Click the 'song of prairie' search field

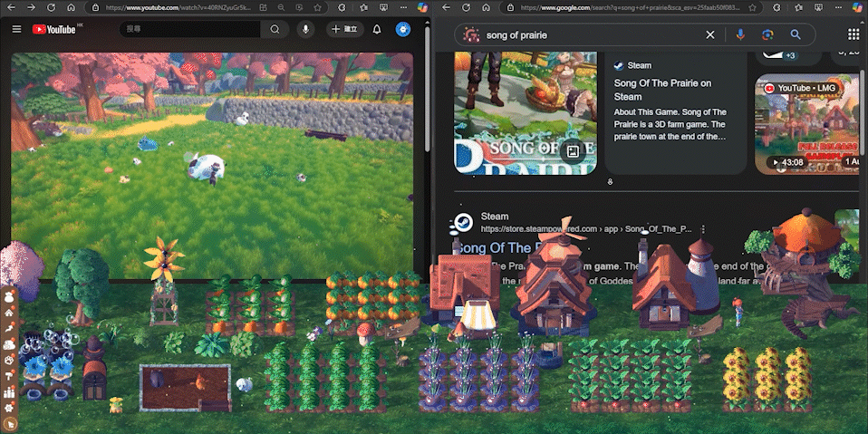[593, 34]
